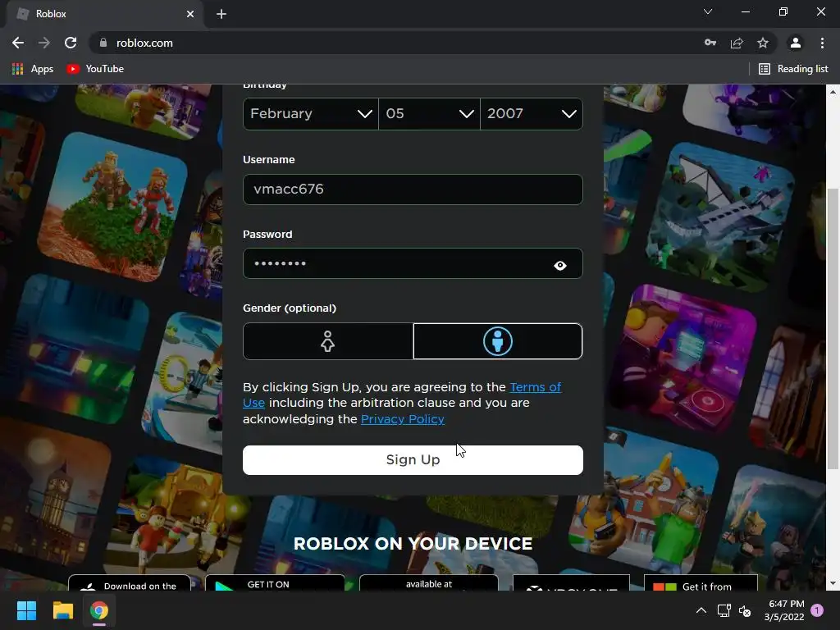Click Get it on Google Play badge

[275, 583]
